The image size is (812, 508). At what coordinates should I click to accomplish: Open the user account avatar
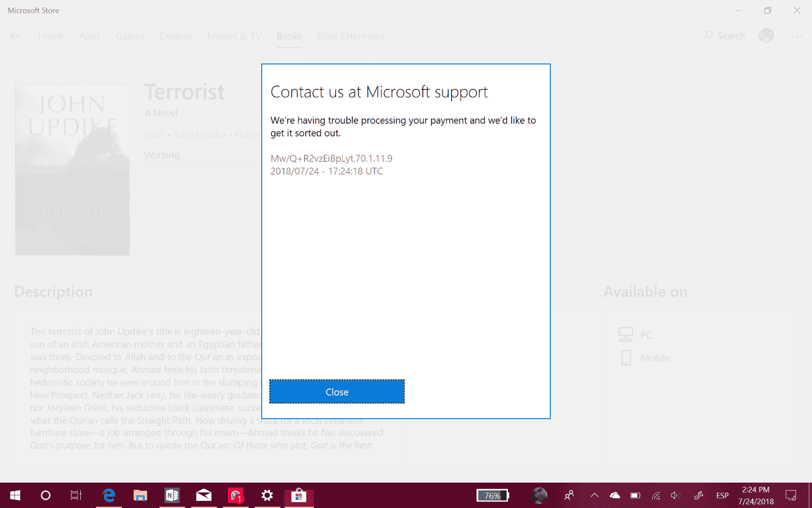(766, 36)
